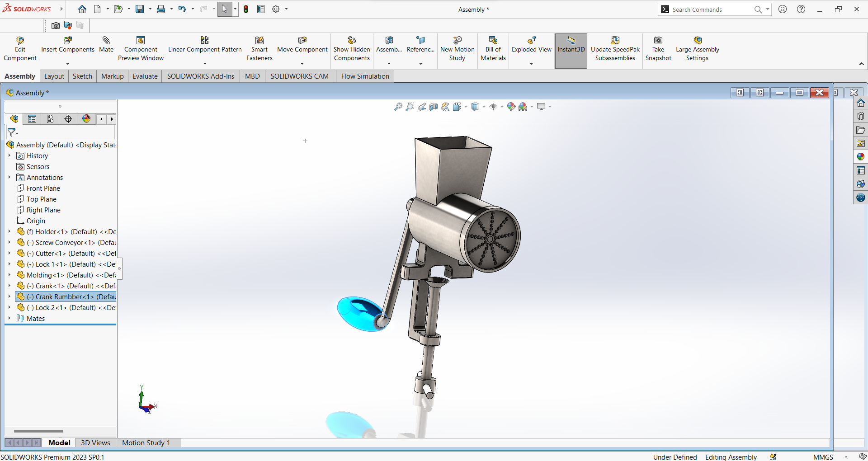This screenshot has height=461, width=868.
Task: Open Search Commands dropdown arrow
Action: [767, 9]
